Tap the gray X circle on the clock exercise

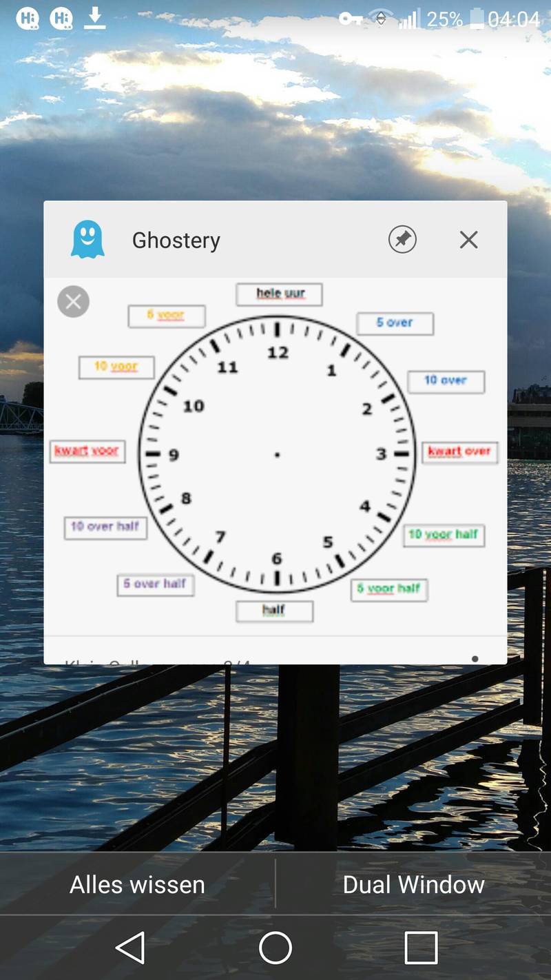73,301
